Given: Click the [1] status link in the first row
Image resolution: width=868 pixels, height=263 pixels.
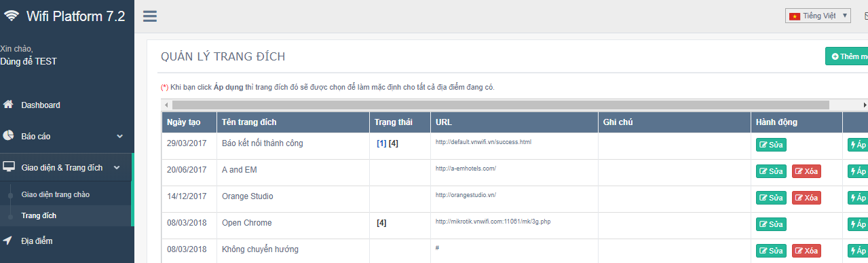Looking at the screenshot, I should point(381,143).
